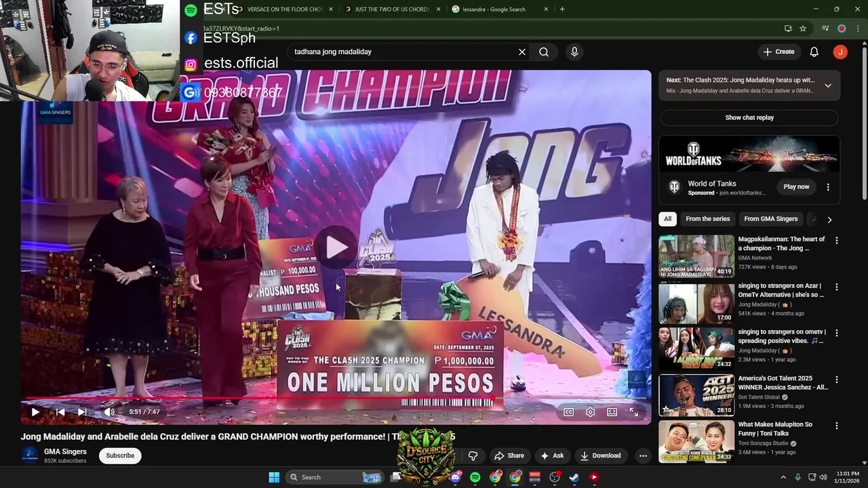
Task: Share the video
Action: coord(509,455)
